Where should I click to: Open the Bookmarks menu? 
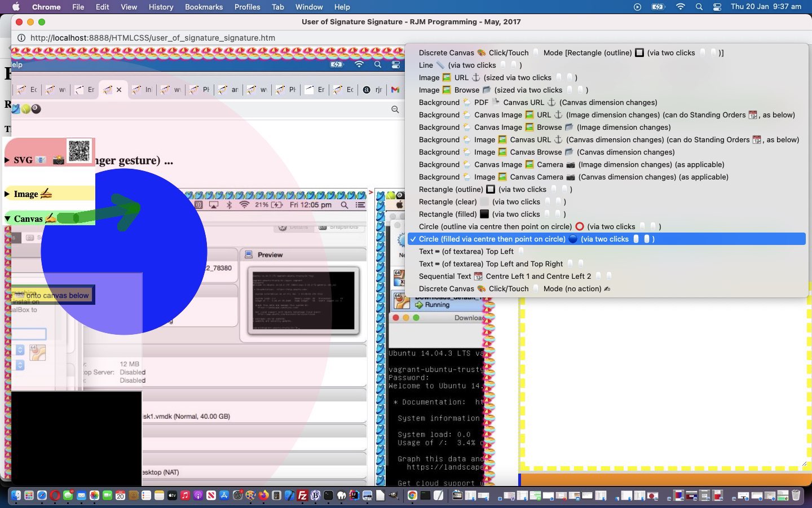[204, 7]
